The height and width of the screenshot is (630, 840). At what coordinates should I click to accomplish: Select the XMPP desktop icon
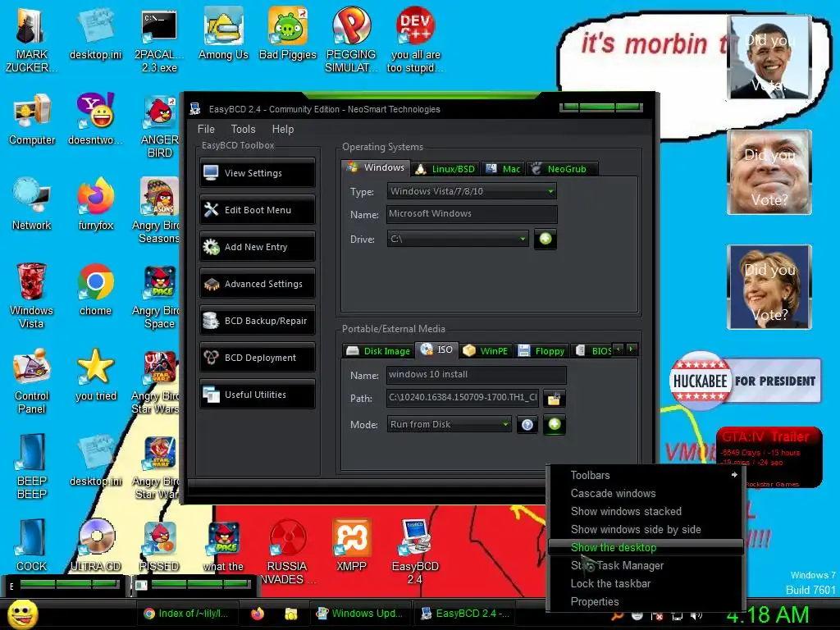pos(351,546)
